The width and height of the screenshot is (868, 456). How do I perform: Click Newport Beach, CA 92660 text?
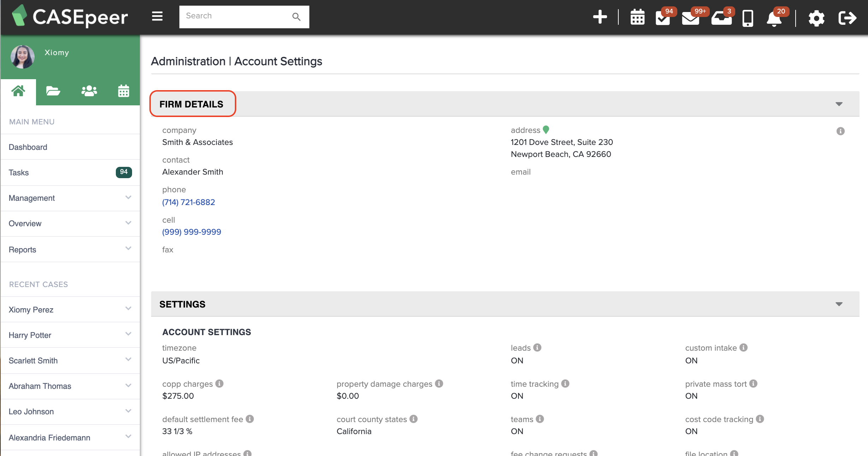(x=561, y=154)
